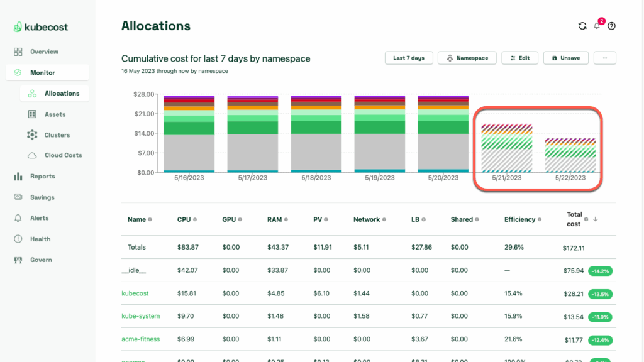Click the Reports bar chart icon
The height and width of the screenshot is (362, 644).
tap(18, 177)
